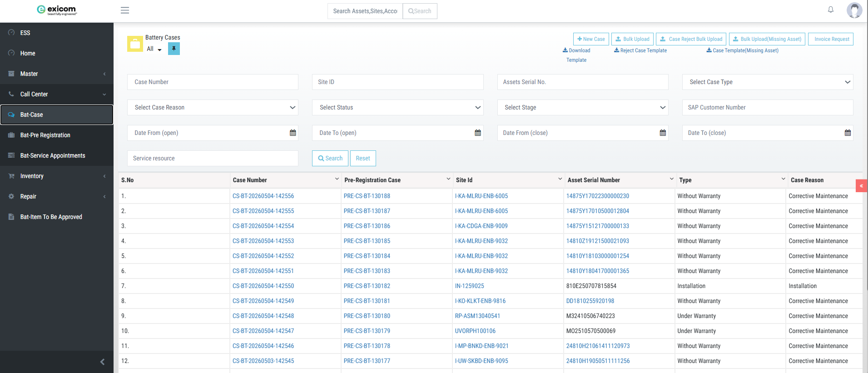868x373 pixels.
Task: Expand the Inventory sidebar menu
Action: pyautogui.click(x=57, y=176)
